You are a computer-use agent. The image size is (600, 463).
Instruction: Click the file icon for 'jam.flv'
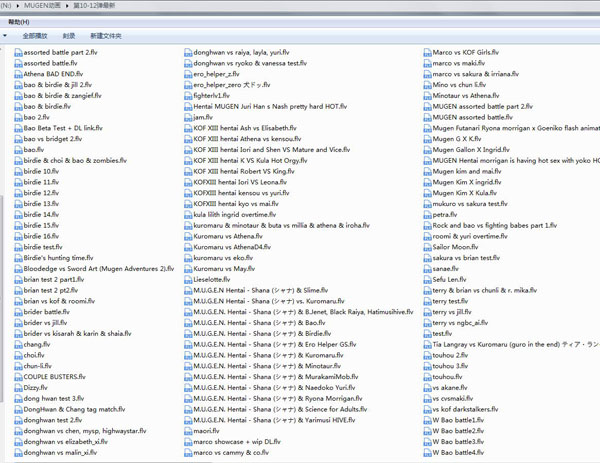coord(188,117)
